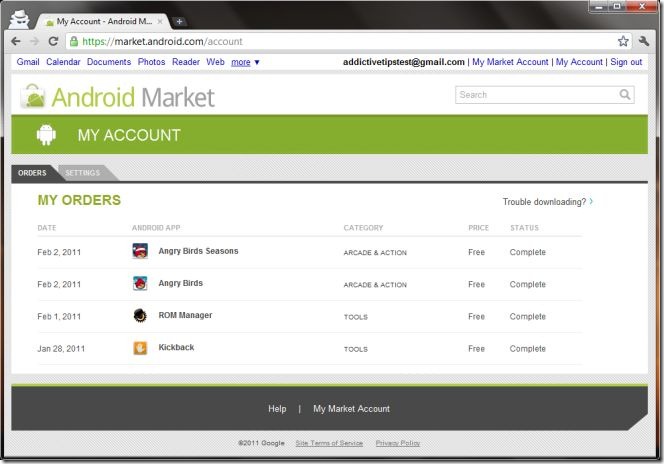Click ARCADE & ACTION category for Angry Birds Seasons

click(375, 252)
